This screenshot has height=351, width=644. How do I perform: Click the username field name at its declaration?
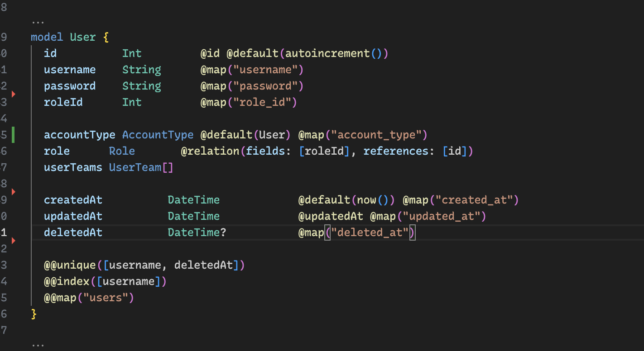(x=70, y=70)
